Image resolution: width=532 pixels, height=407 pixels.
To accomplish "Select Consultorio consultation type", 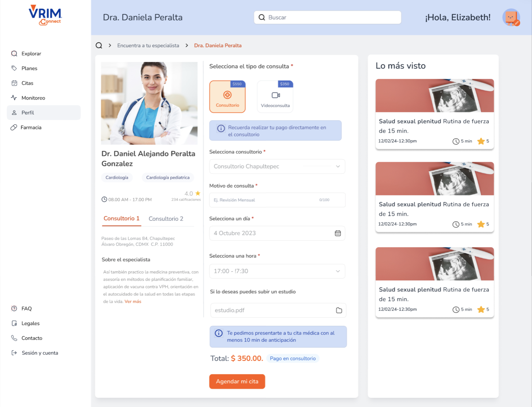I will [228, 97].
